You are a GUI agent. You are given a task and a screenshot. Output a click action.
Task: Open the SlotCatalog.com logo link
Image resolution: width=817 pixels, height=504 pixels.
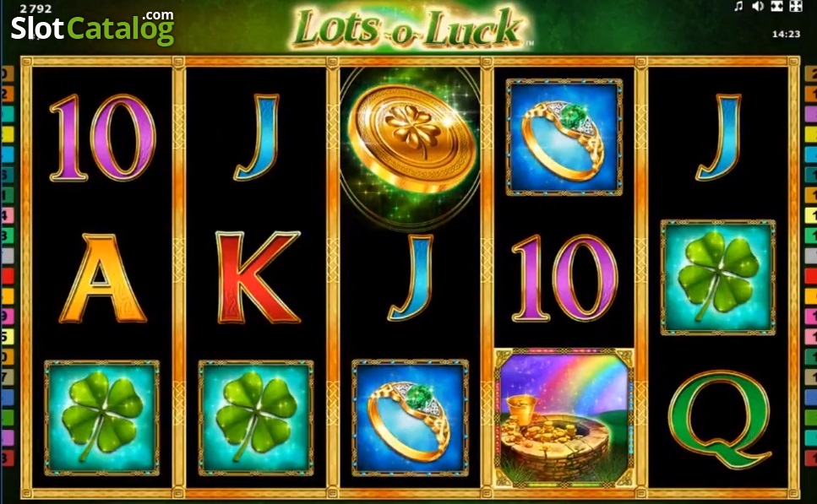[93, 28]
